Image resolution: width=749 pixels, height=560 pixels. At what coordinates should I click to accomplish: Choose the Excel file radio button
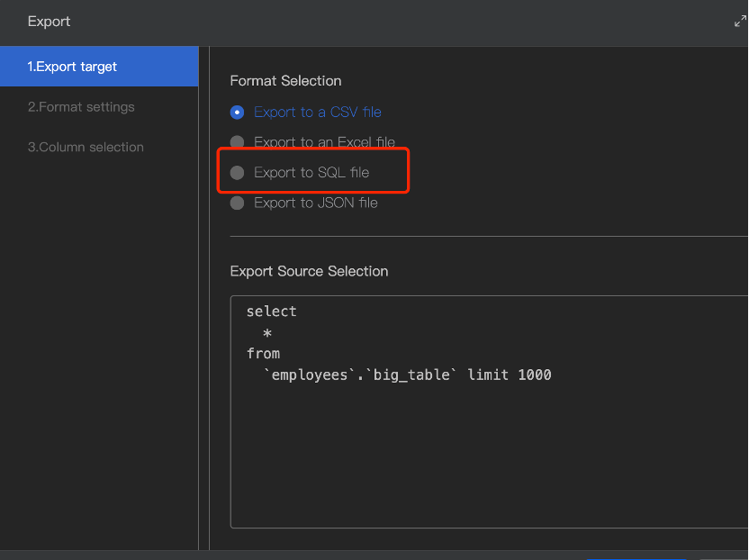[x=237, y=142]
